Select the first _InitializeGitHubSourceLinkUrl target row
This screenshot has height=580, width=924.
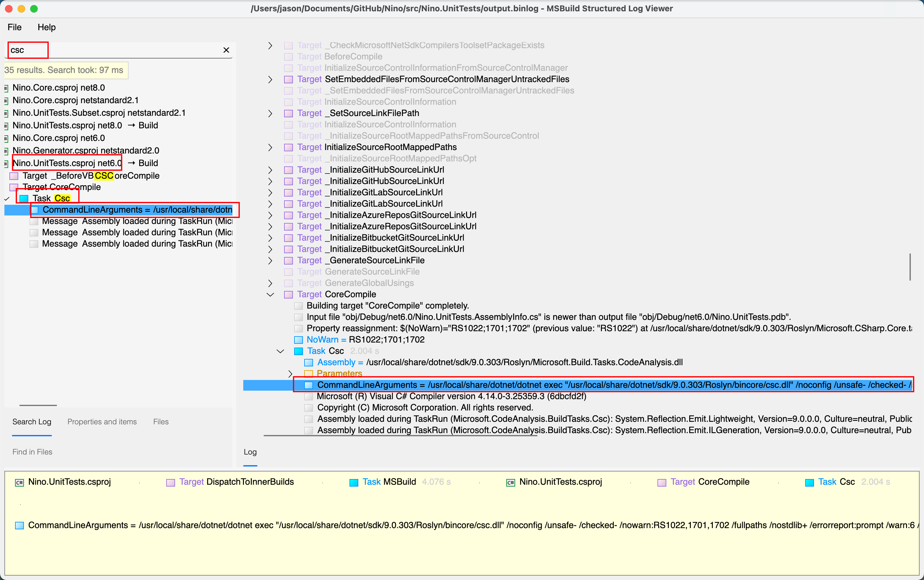371,170
